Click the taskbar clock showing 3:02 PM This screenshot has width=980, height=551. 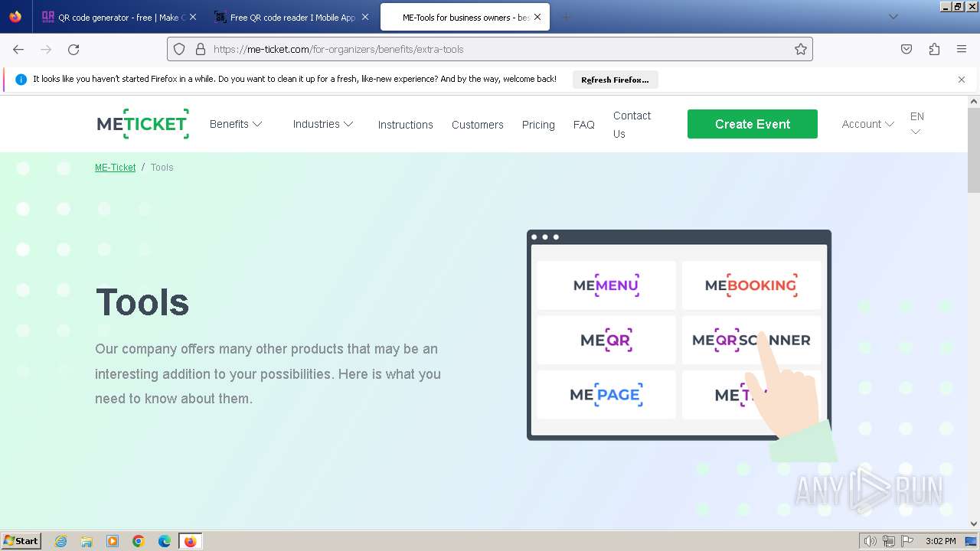pyautogui.click(x=940, y=541)
